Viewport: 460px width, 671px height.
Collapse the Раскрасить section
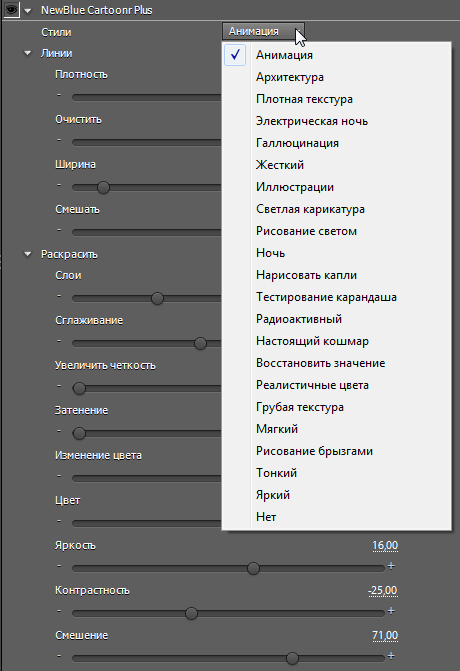click(x=28, y=254)
